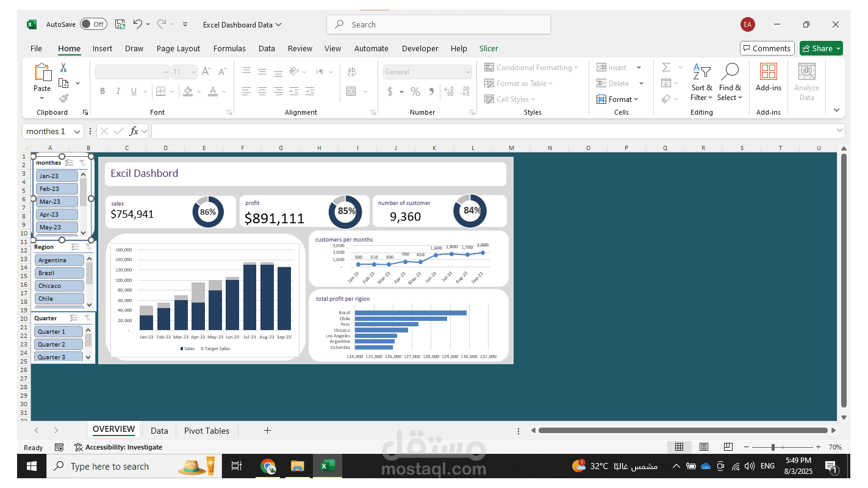Image resolution: width=868 pixels, height=488 pixels.
Task: Click the Accounting dollar format icon
Action: (x=390, y=91)
